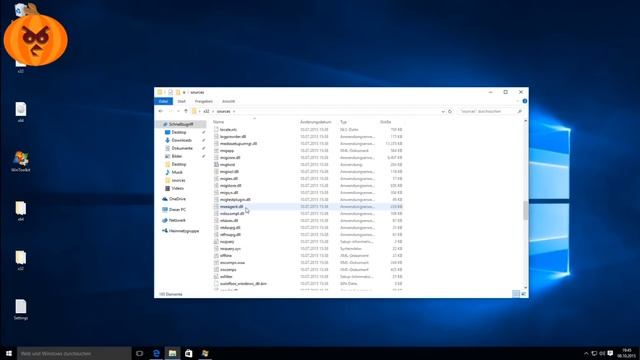
Task: Open Bilder in the navigation pane
Action: [177, 156]
